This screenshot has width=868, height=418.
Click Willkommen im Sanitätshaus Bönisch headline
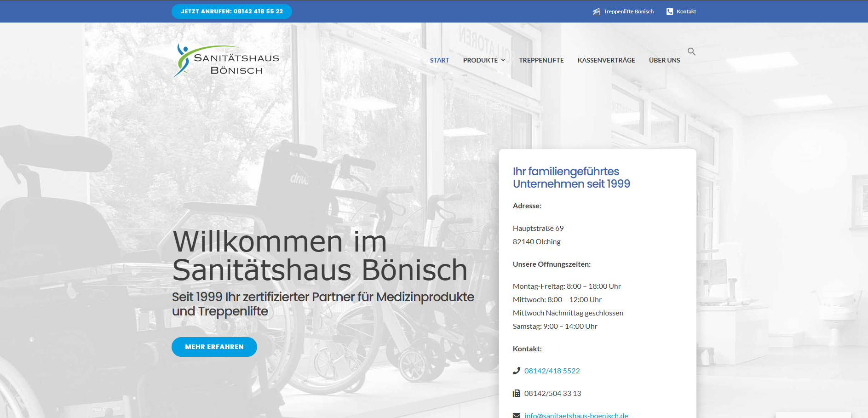[x=320, y=256]
